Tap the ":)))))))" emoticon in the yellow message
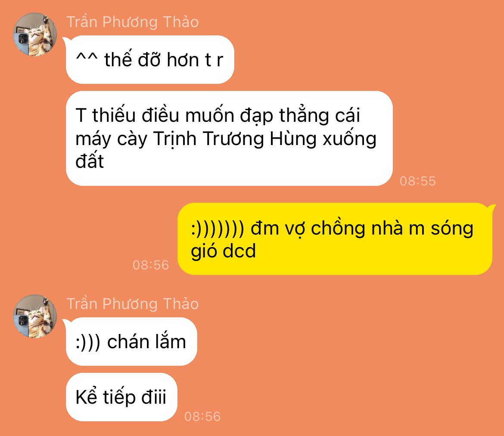This screenshot has height=436, width=504. (218, 229)
